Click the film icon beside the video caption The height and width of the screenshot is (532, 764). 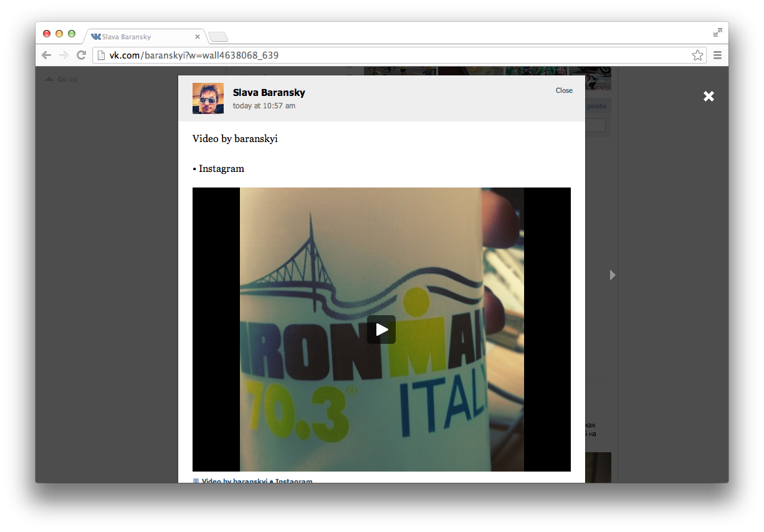point(195,481)
